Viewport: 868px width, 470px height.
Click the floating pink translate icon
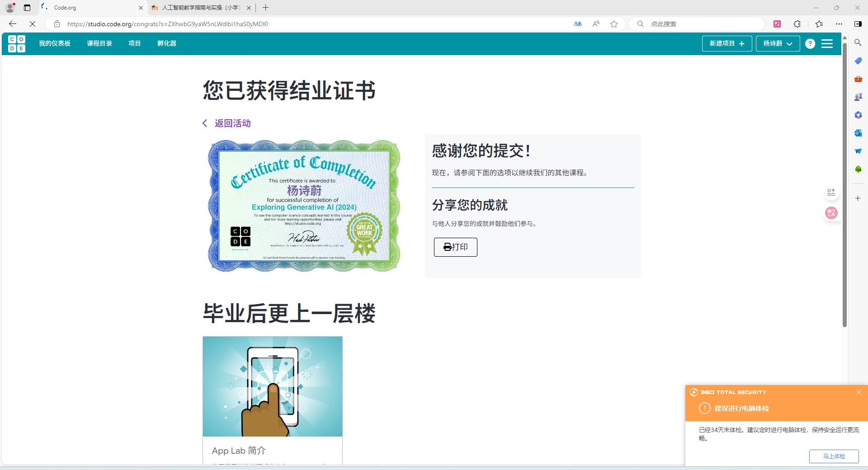coord(831,213)
